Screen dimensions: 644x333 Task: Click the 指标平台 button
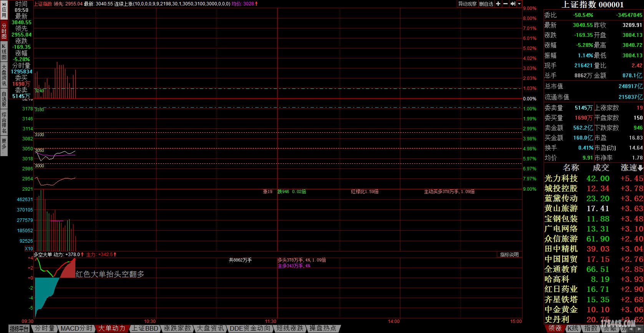coord(19,329)
